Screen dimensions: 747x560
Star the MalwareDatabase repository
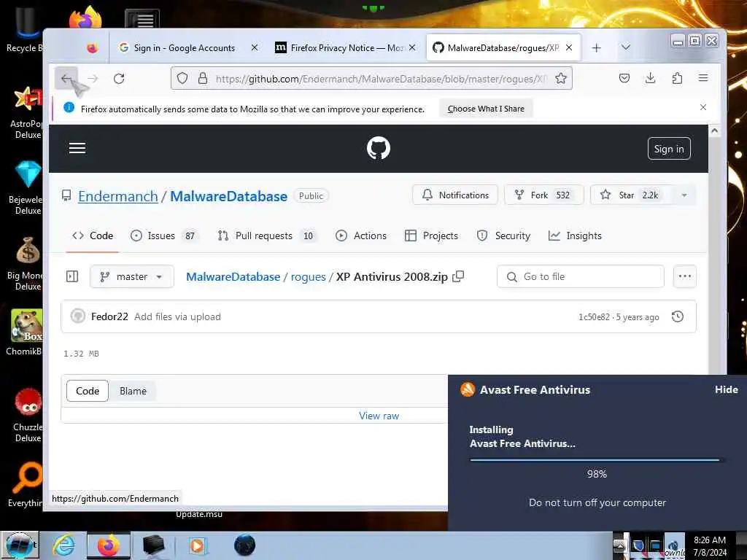631,195
